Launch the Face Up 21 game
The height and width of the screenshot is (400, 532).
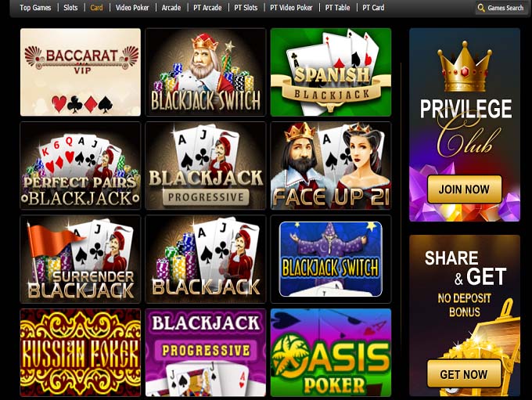click(x=331, y=166)
